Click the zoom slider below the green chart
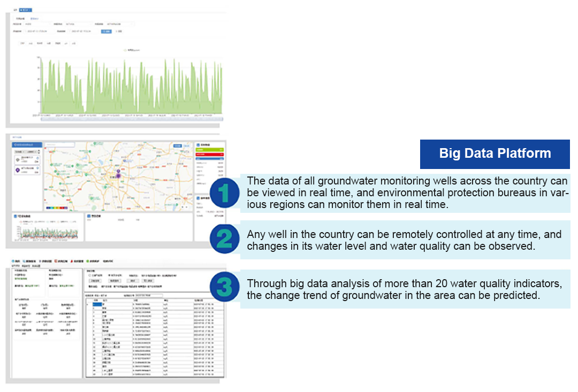The width and height of the screenshot is (578, 392). (128, 118)
